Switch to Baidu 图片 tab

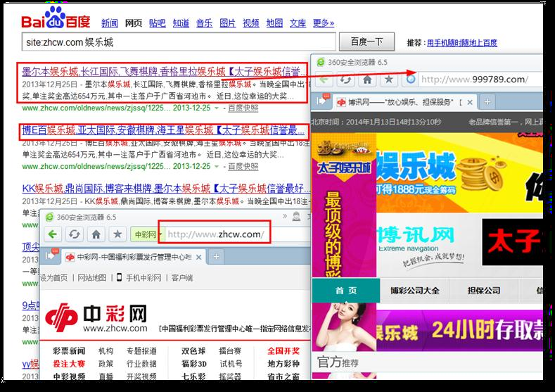227,23
